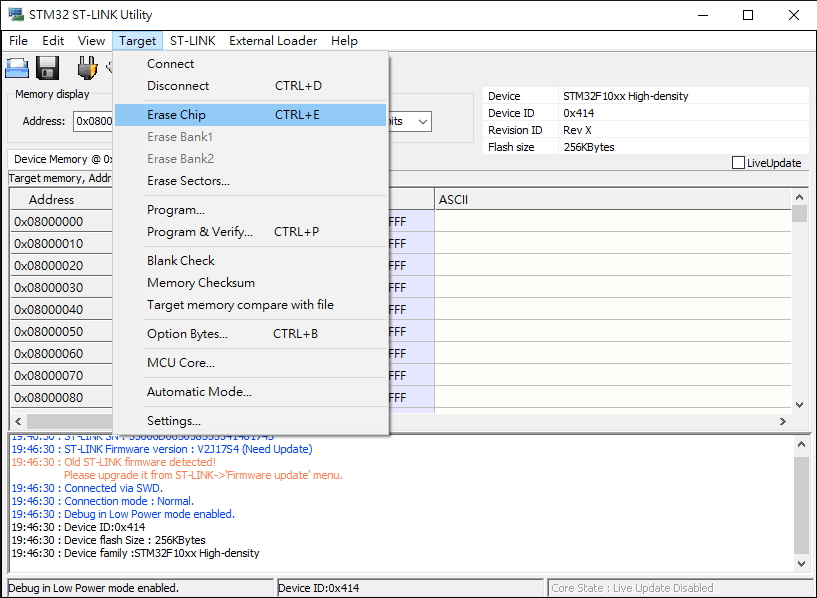Select row address 0x08000060
Viewport: 817px width, 598px height.
(48, 354)
